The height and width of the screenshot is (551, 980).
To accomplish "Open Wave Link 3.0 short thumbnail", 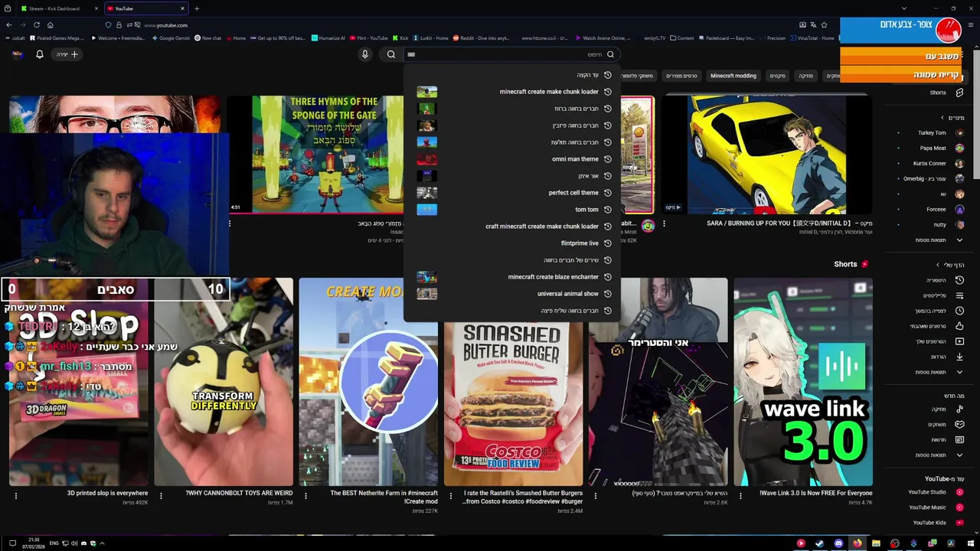I will click(803, 381).
